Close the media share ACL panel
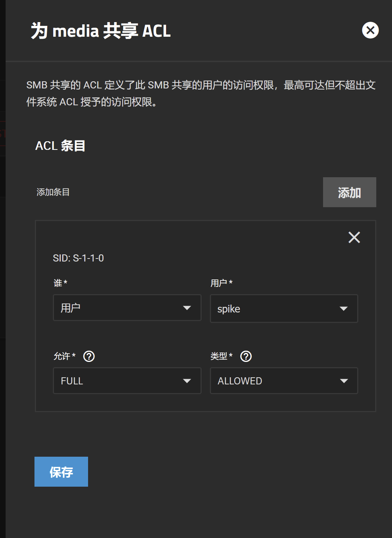Image resolution: width=392 pixels, height=538 pixels. click(370, 30)
